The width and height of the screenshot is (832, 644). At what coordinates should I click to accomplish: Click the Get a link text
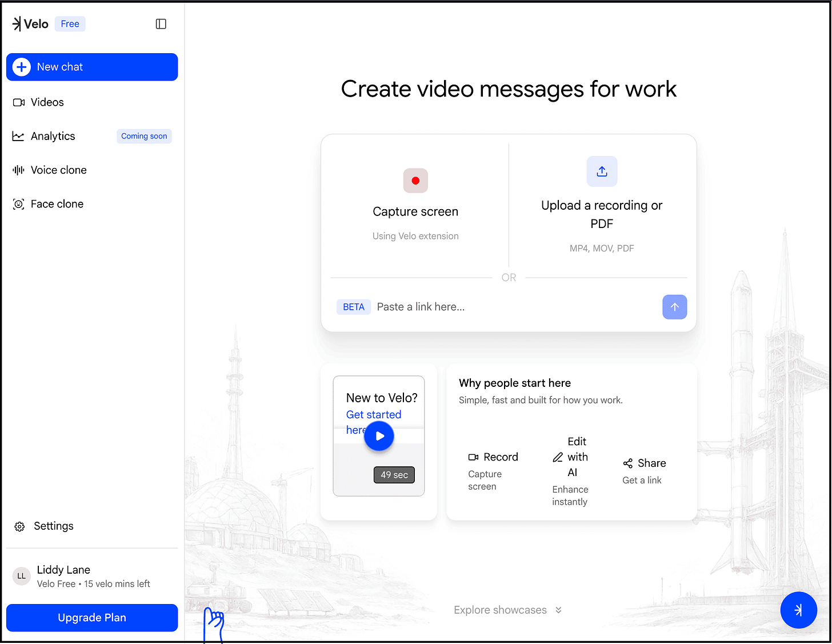(x=642, y=481)
